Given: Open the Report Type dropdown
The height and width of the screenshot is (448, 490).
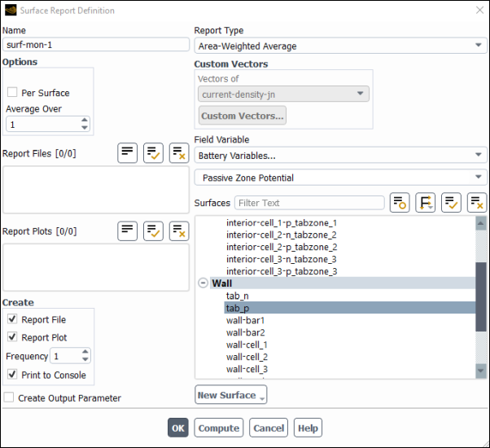Looking at the screenshot, I should 339,46.
